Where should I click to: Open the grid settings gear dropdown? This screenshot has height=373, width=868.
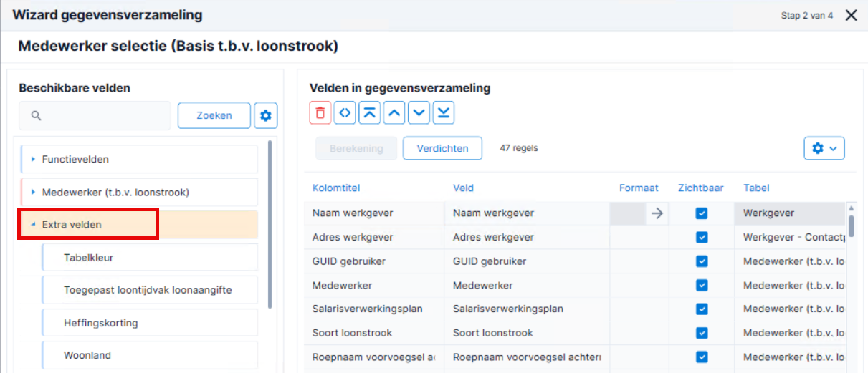[x=824, y=148]
